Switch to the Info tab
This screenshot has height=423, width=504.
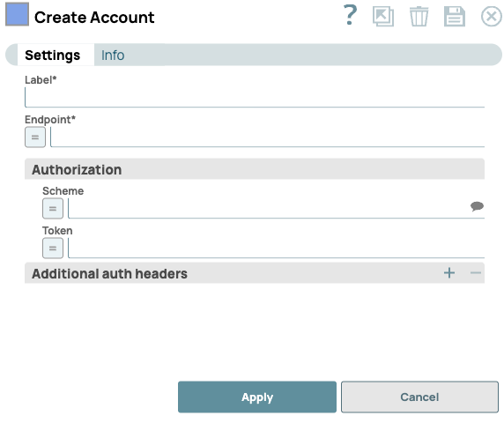click(x=113, y=56)
